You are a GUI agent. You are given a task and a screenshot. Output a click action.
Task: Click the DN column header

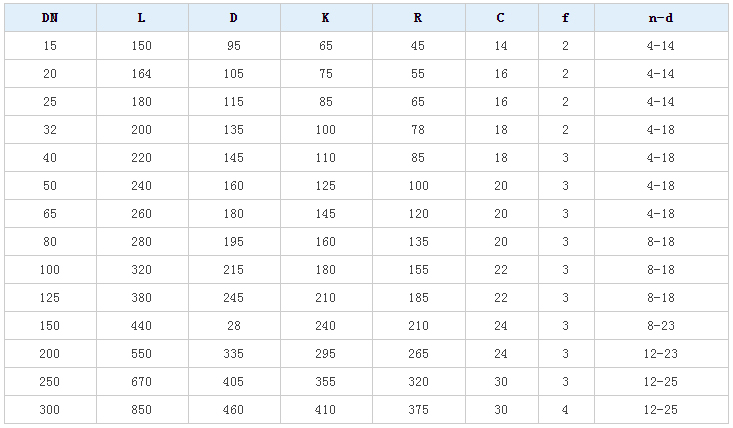pos(50,18)
